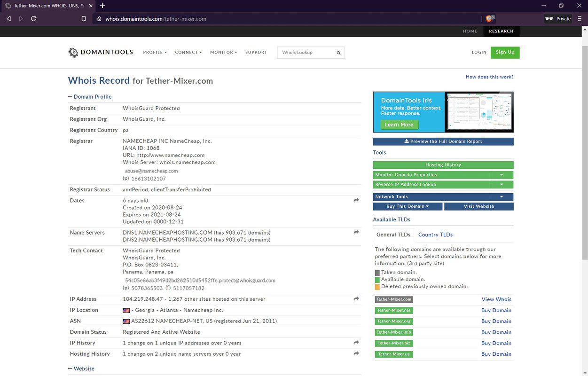The image size is (588, 376).
Task: Open the Buy This Domain dropdown
Action: pos(408,206)
